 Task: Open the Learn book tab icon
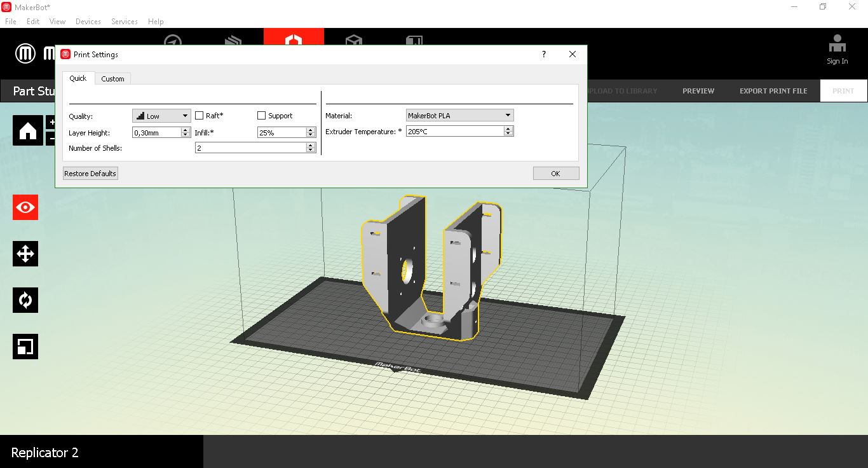pyautogui.click(x=414, y=40)
